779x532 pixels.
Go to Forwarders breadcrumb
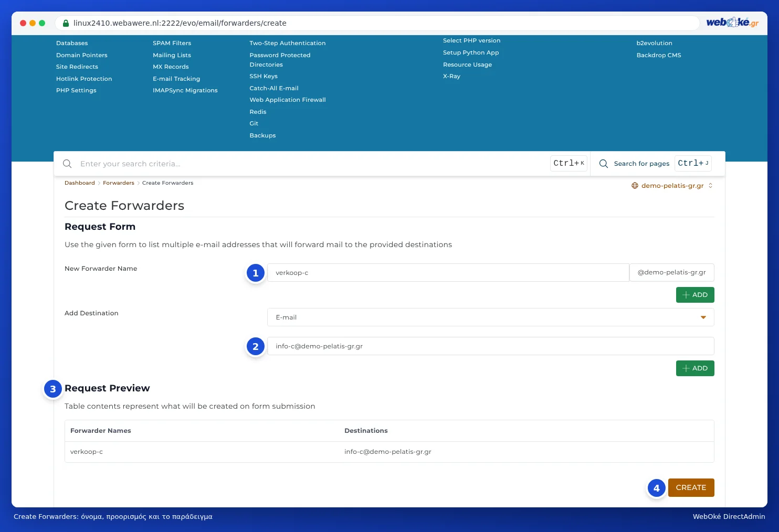[119, 183]
